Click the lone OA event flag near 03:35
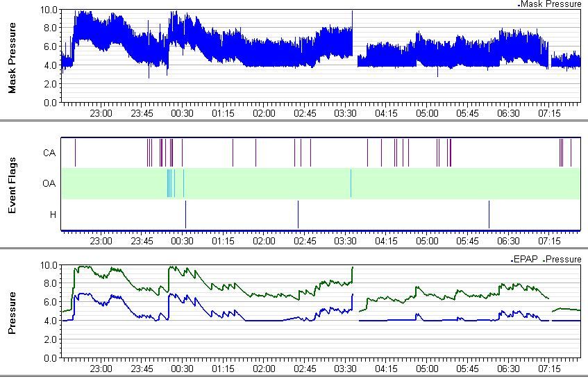 pyautogui.click(x=351, y=183)
